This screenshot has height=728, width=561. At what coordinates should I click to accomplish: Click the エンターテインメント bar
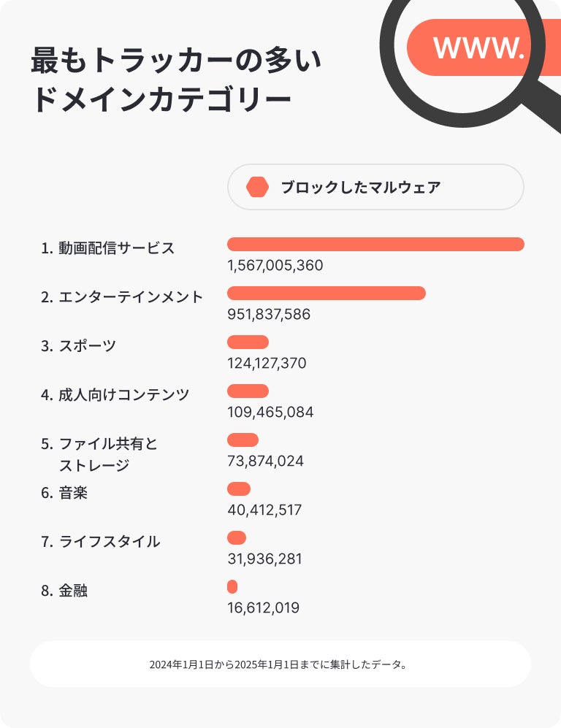[x=326, y=293]
